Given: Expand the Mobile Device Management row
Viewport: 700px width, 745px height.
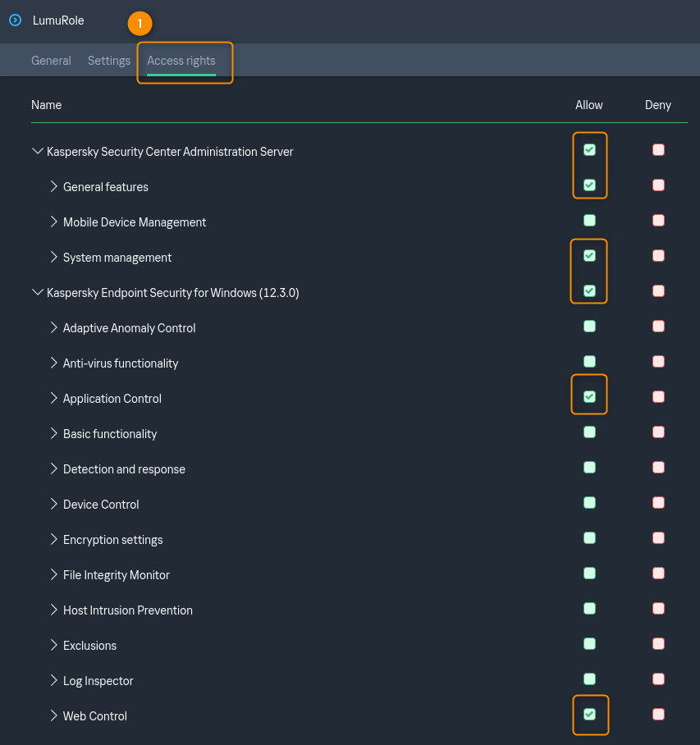Looking at the screenshot, I should coord(54,222).
